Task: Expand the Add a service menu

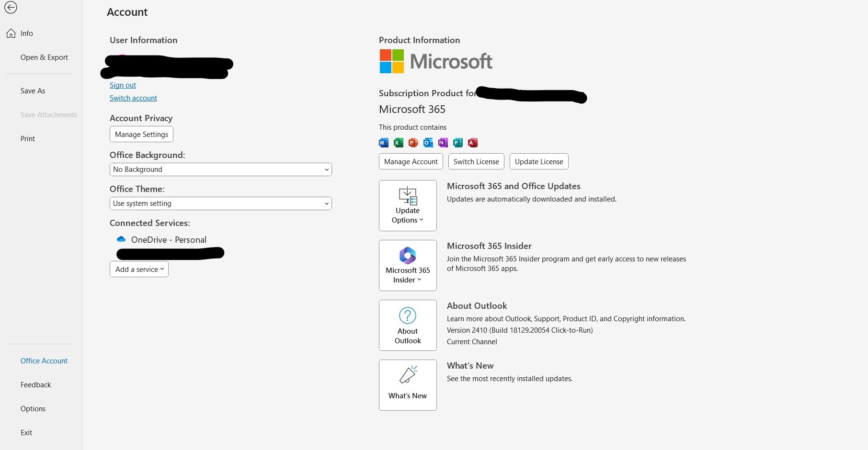Action: click(139, 269)
